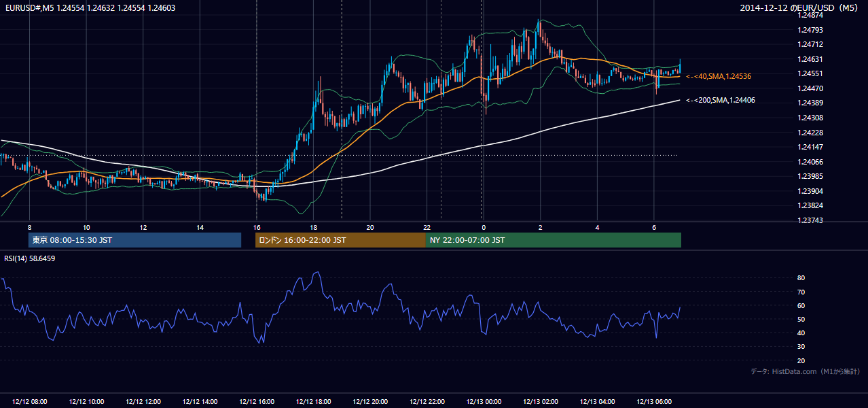Click the 12/12 16:00 time label
Viewport: 868px width, 408px height.
256,402
